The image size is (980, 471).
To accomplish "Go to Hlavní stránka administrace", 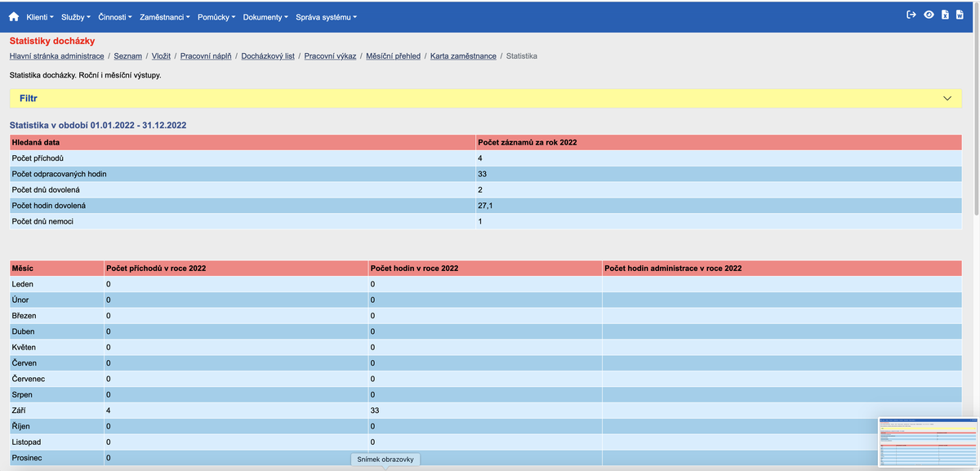I will [56, 56].
